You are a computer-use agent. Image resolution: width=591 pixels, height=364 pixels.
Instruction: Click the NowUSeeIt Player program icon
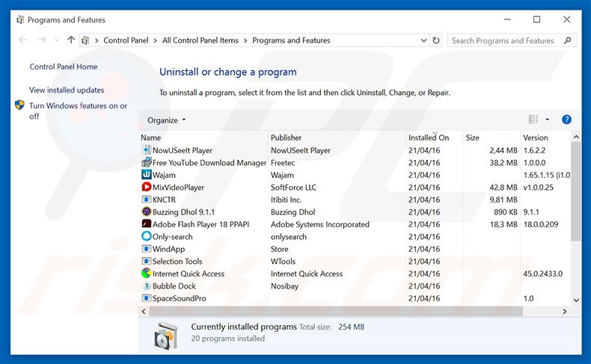pyautogui.click(x=146, y=149)
